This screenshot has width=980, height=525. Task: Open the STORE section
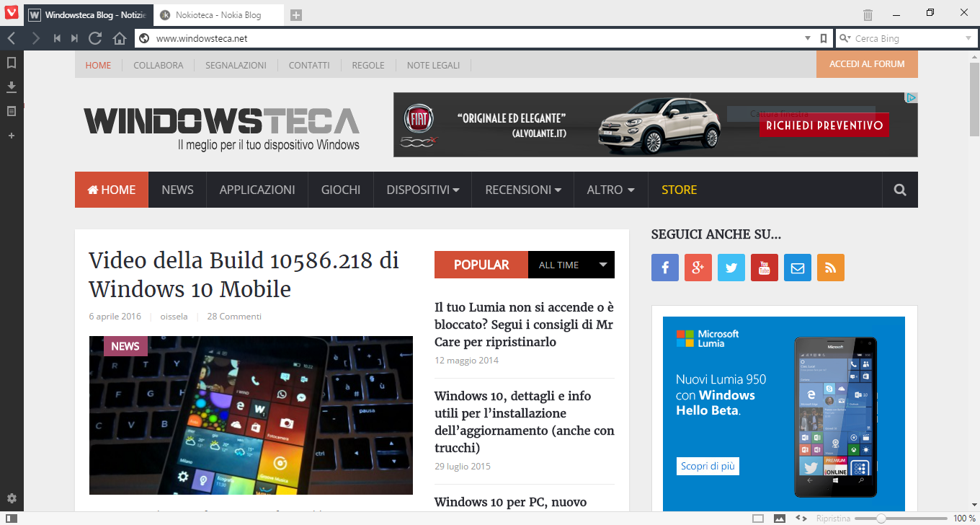[679, 190]
